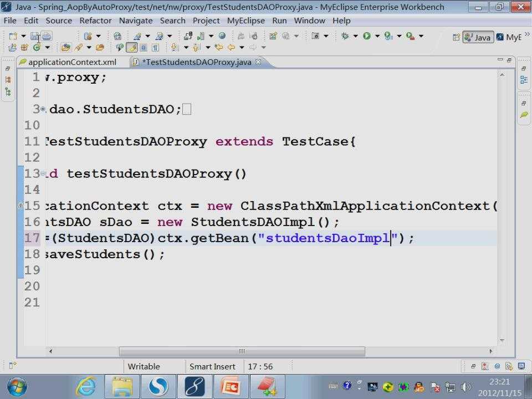Click the Search flashlight toolbar icon
The height and width of the screenshot is (399, 532).
click(x=78, y=48)
